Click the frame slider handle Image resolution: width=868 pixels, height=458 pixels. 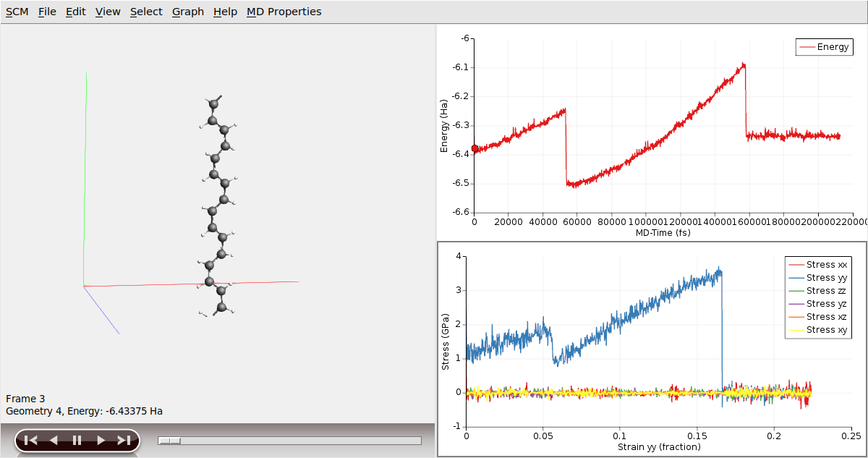point(170,440)
